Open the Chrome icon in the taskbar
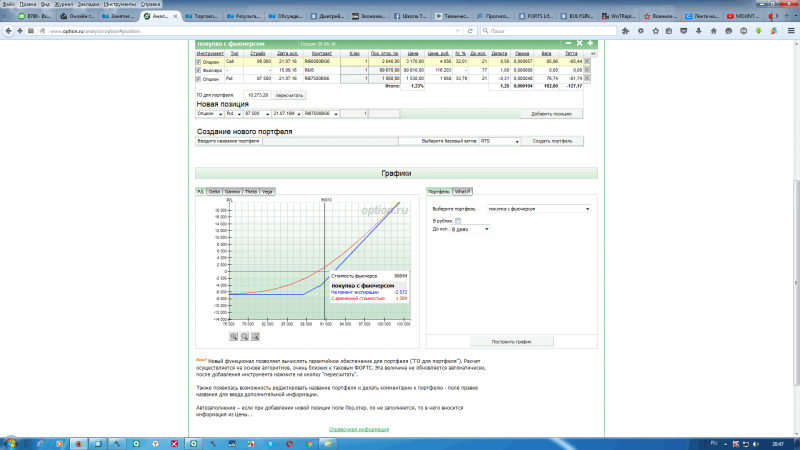800x450 pixels. pyautogui.click(x=309, y=444)
